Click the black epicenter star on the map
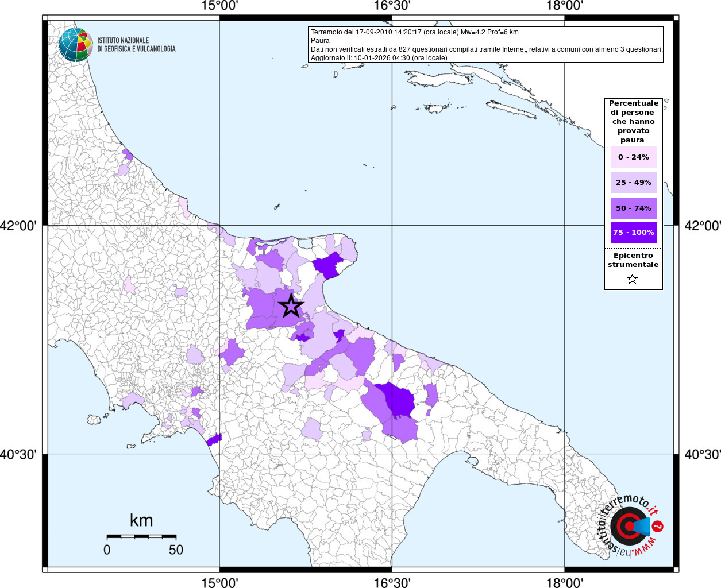721x588 pixels. (291, 306)
